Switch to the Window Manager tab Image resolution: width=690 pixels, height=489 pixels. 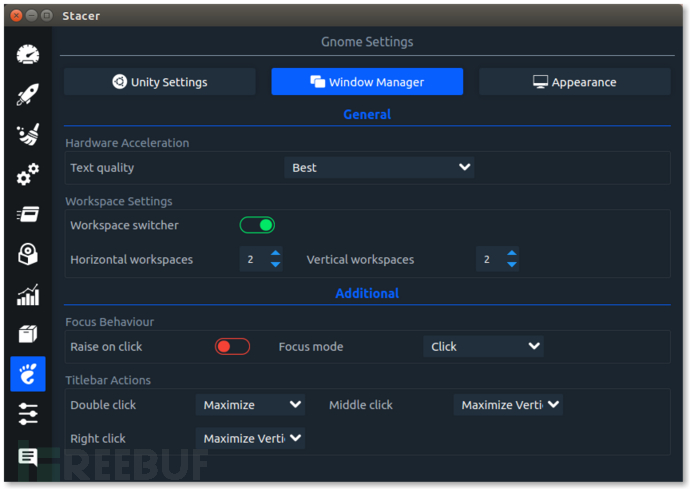click(367, 82)
